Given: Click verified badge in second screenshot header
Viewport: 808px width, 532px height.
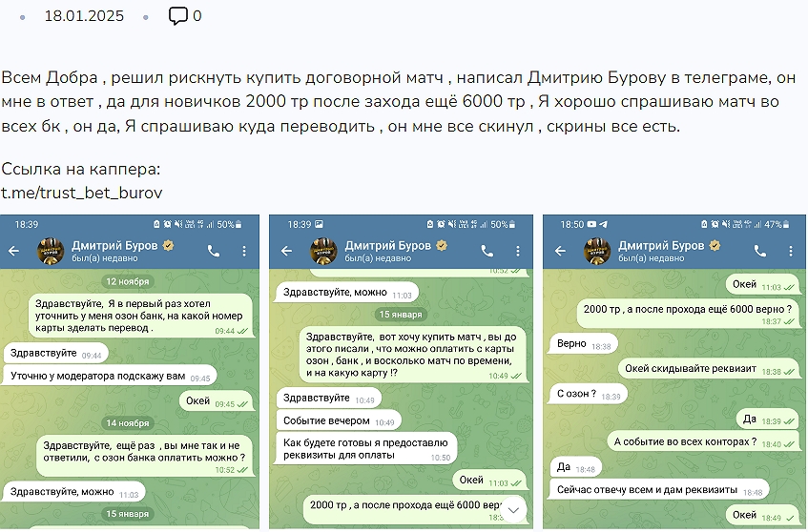Looking at the screenshot, I should pos(442,246).
